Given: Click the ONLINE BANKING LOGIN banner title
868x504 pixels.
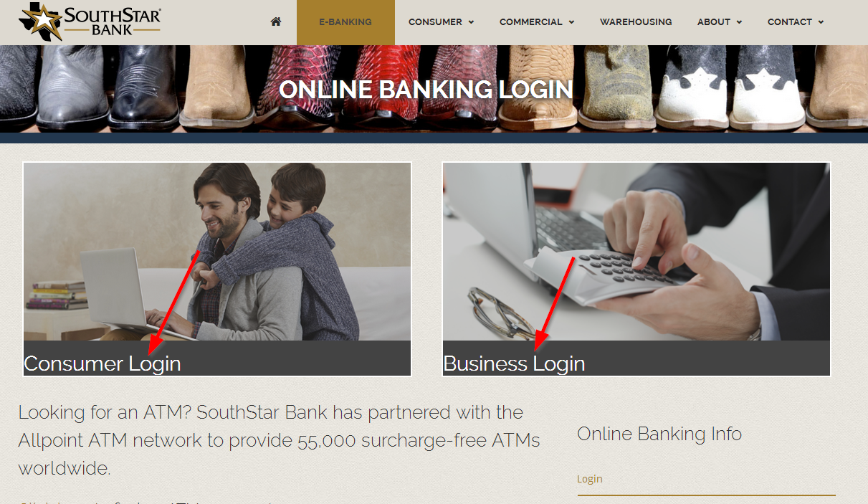Looking at the screenshot, I should click(x=426, y=90).
